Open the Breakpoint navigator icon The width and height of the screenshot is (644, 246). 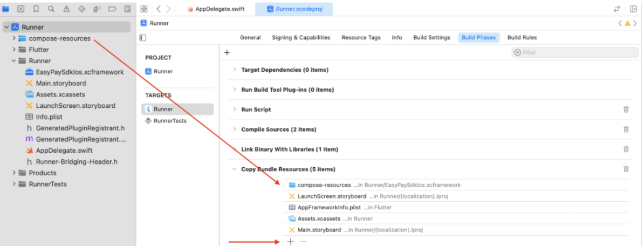[112, 9]
